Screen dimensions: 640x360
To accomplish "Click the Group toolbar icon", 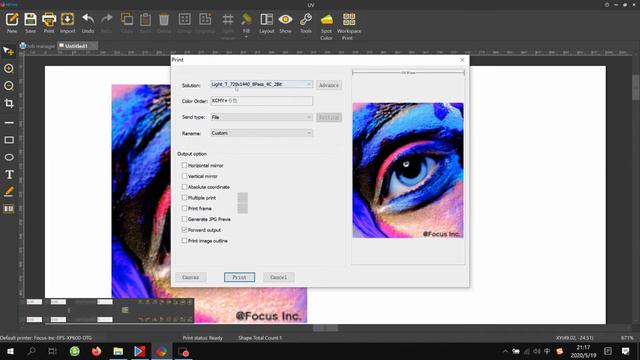I will click(184, 23).
